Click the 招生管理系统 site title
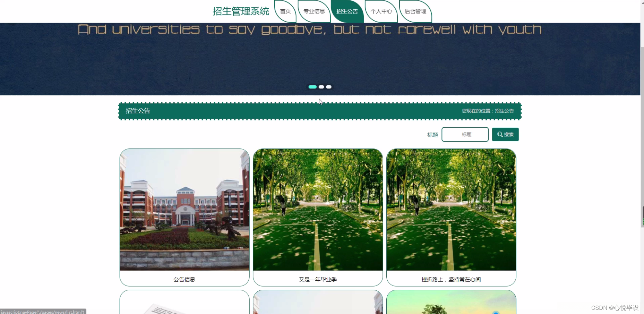 (241, 11)
